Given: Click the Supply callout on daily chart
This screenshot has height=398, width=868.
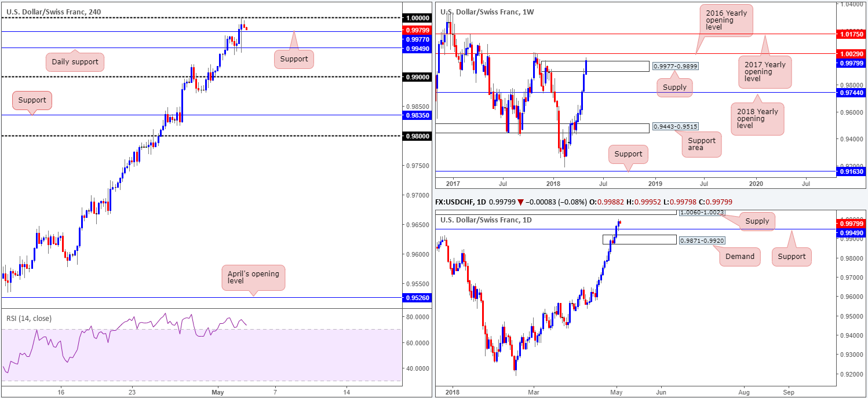Looking at the screenshot, I should click(x=757, y=221).
